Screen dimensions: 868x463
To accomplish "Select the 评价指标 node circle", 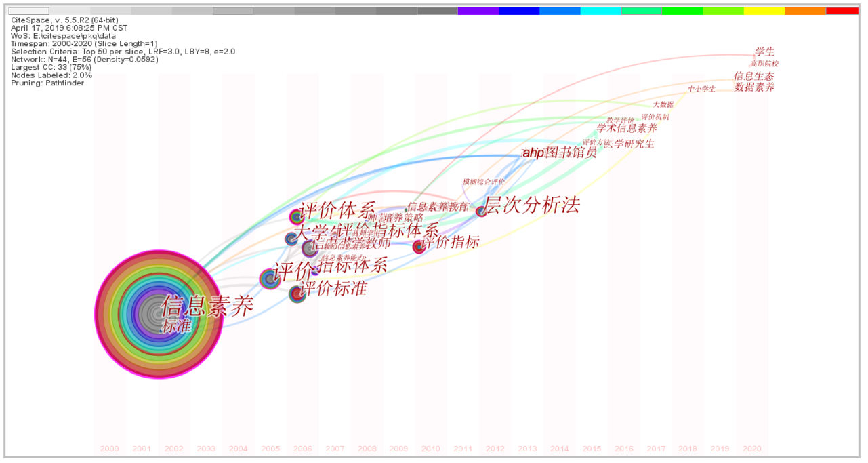I will click(419, 247).
